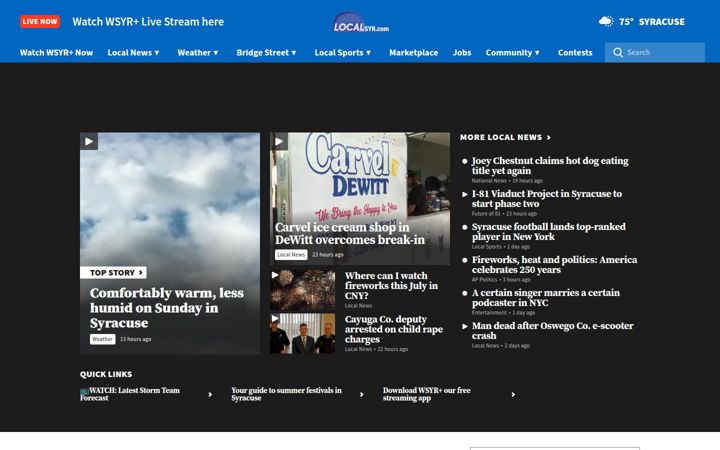Click Local Sports label under football story
The image size is (720, 450).
pyautogui.click(x=487, y=247)
